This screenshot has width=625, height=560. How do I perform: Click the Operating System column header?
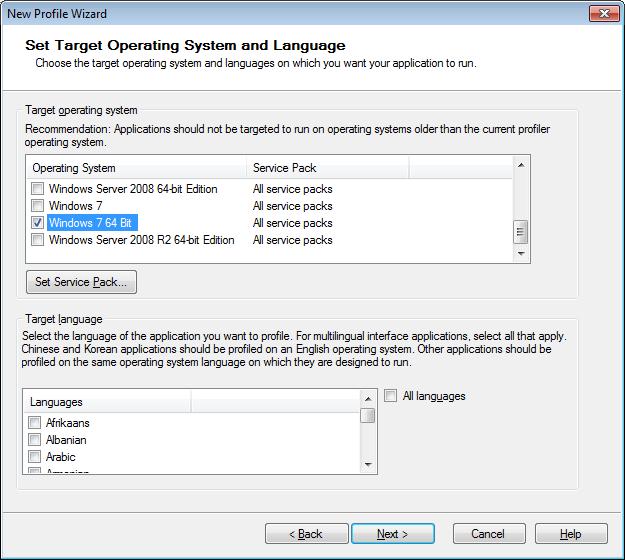click(x=137, y=168)
